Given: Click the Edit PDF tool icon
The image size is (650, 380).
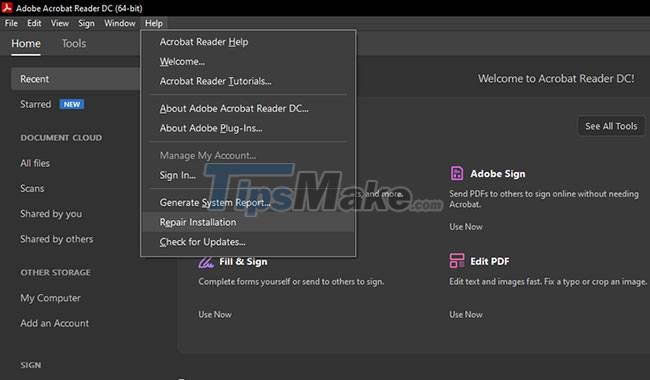Looking at the screenshot, I should click(x=457, y=261).
